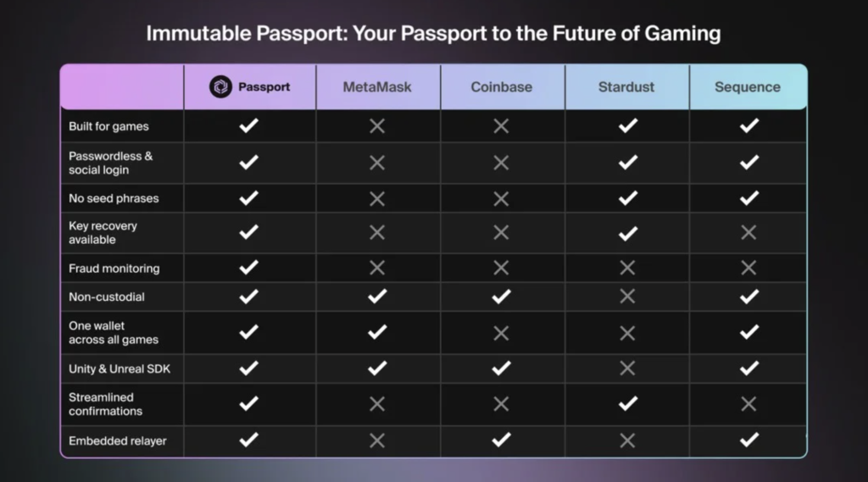Click the Passport checkmark for Built for games

tap(248, 125)
